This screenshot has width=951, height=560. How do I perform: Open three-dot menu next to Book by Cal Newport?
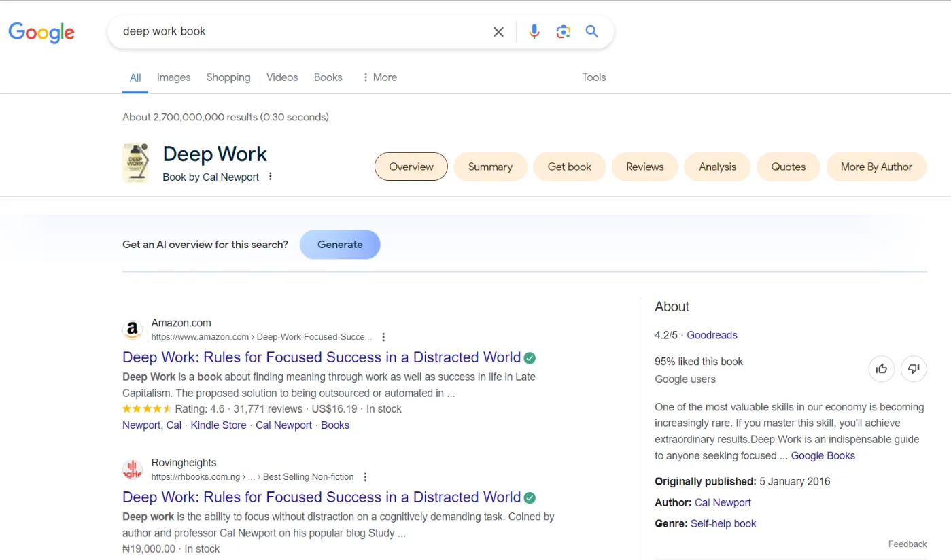pos(270,177)
